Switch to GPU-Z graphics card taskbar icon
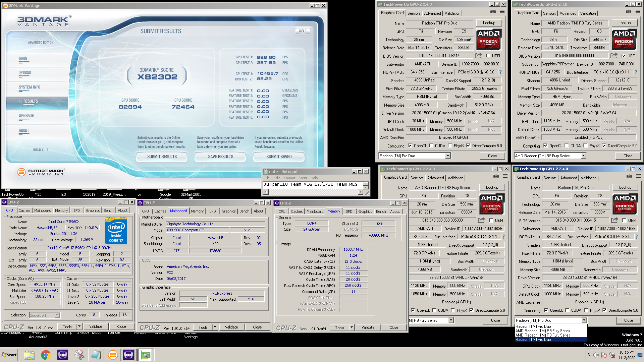Screen dimensions: 644x362 (x=146, y=355)
